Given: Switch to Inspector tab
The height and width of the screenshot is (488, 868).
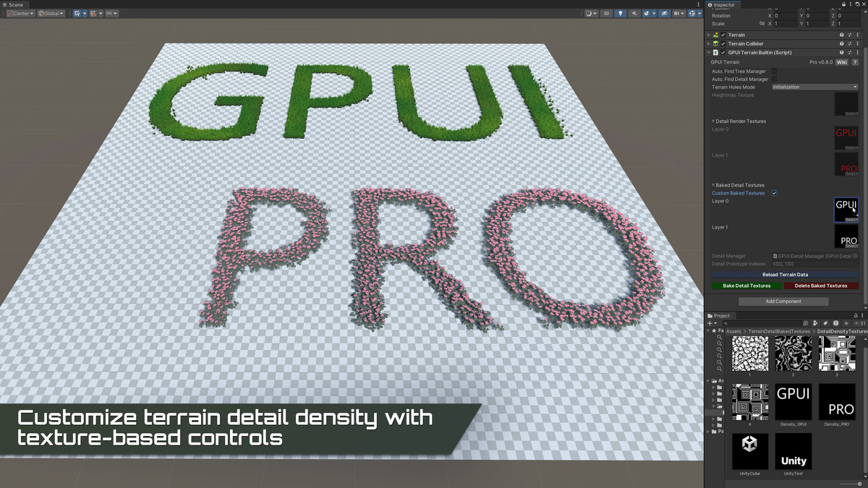Looking at the screenshot, I should coord(721,4).
